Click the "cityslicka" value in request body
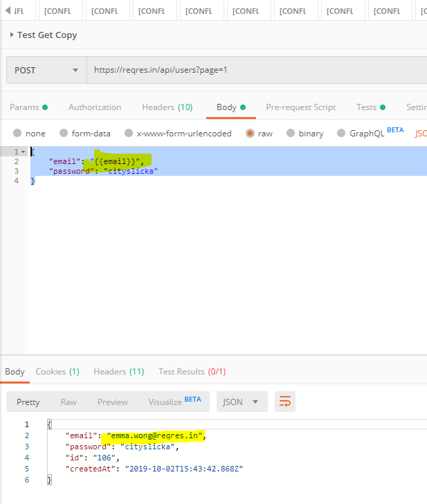Screen dimensions: 427x504 pyautogui.click(x=131, y=171)
